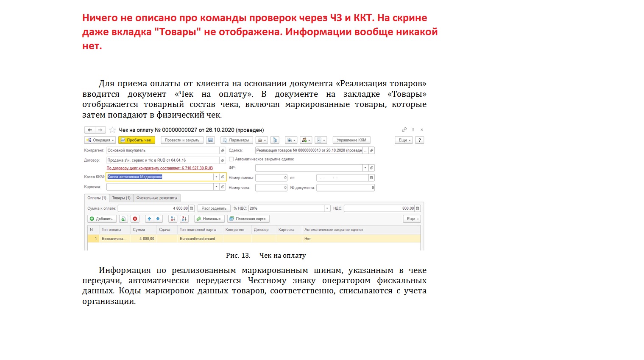The image size is (644, 360).
Task: Save the document with the floppy disk icon
Action: click(211, 140)
